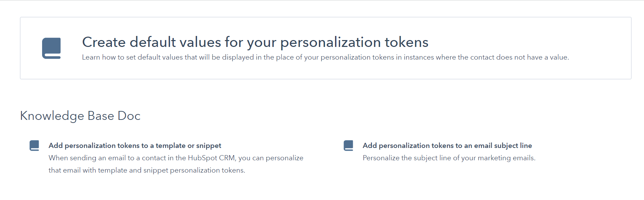This screenshot has width=644, height=200.
Task: Click the words 'template or snippet' in the article title
Action: 189,146
